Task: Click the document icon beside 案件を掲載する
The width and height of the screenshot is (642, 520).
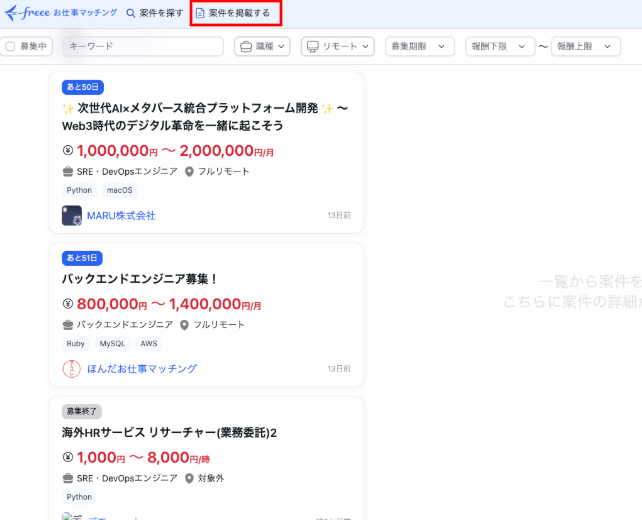Action: pyautogui.click(x=200, y=14)
